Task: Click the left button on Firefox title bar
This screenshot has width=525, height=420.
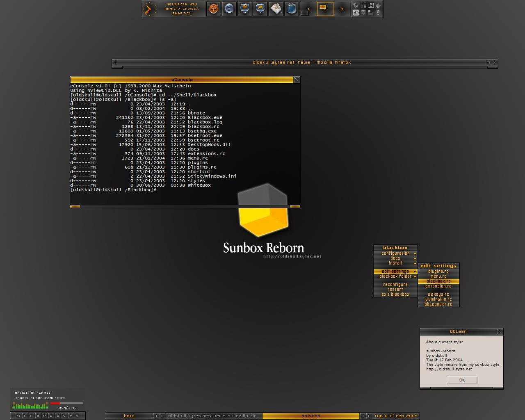Action: [116, 62]
